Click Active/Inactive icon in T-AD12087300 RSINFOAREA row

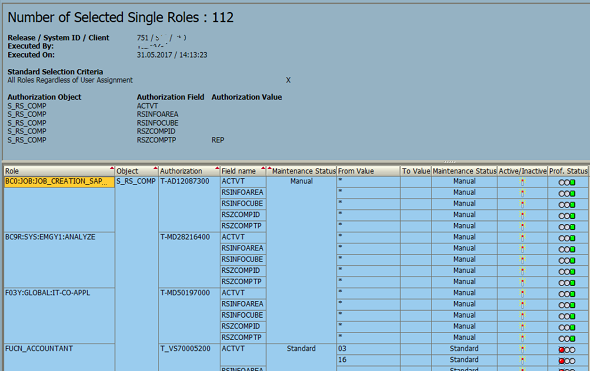click(522, 193)
